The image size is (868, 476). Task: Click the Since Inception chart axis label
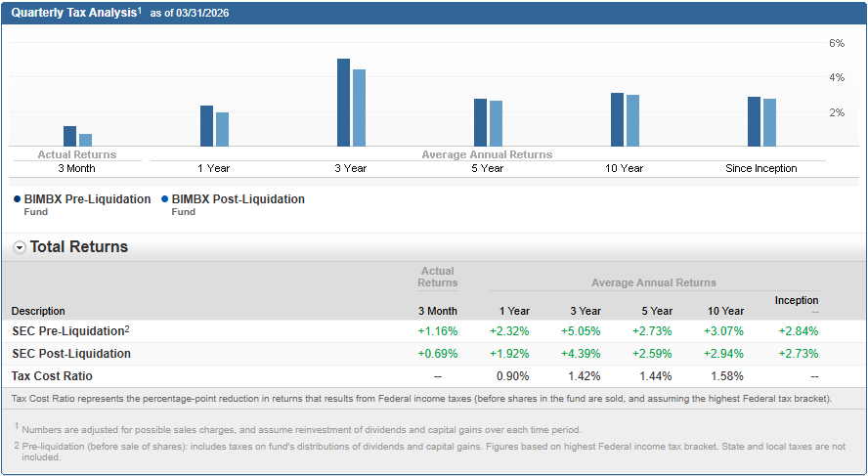pos(760,168)
